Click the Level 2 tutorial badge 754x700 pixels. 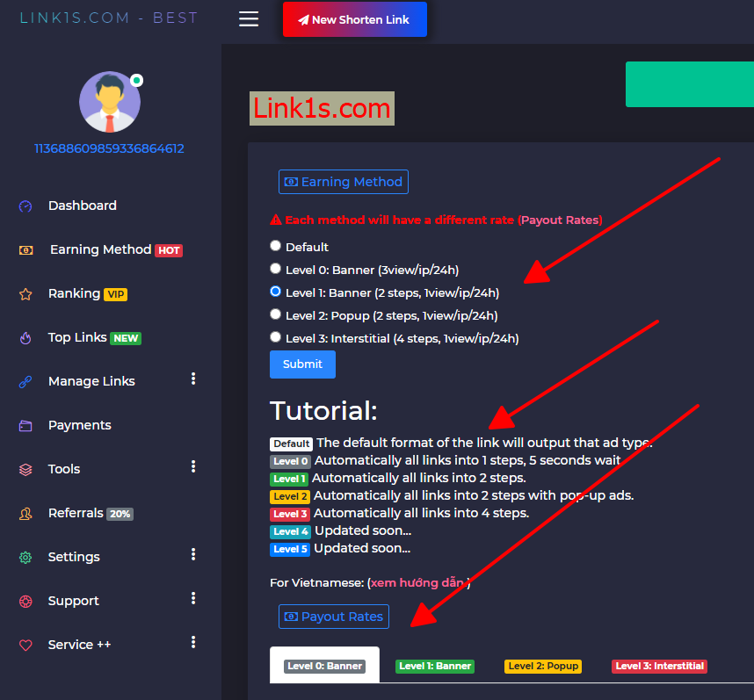coord(290,496)
